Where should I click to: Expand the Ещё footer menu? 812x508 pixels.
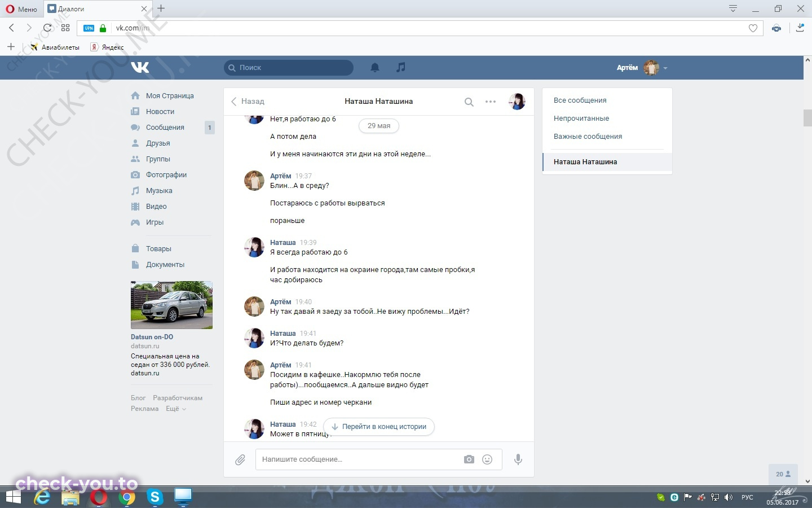point(175,409)
